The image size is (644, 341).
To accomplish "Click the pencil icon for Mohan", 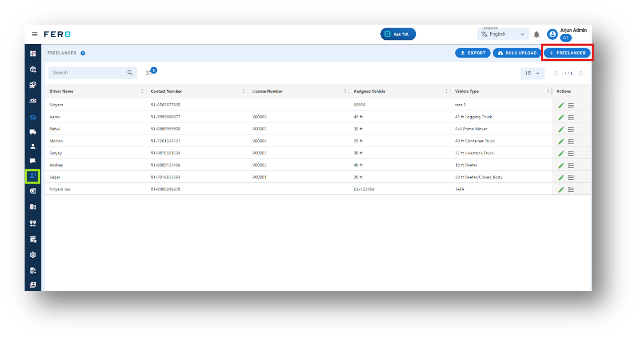I will point(561,141).
